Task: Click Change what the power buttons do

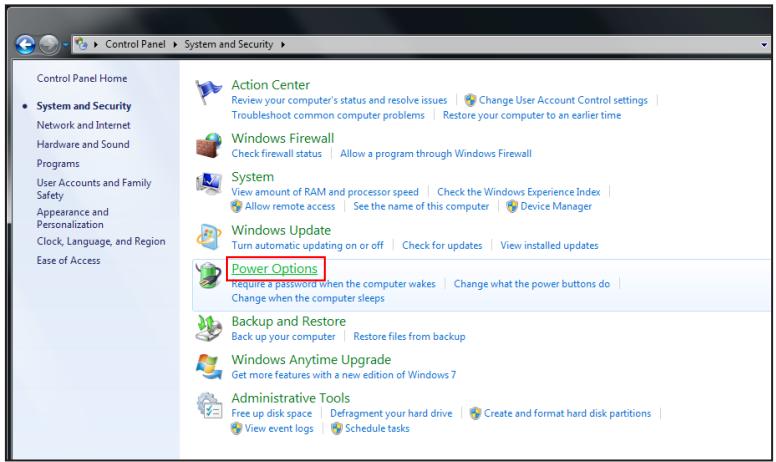Action: 532,284
